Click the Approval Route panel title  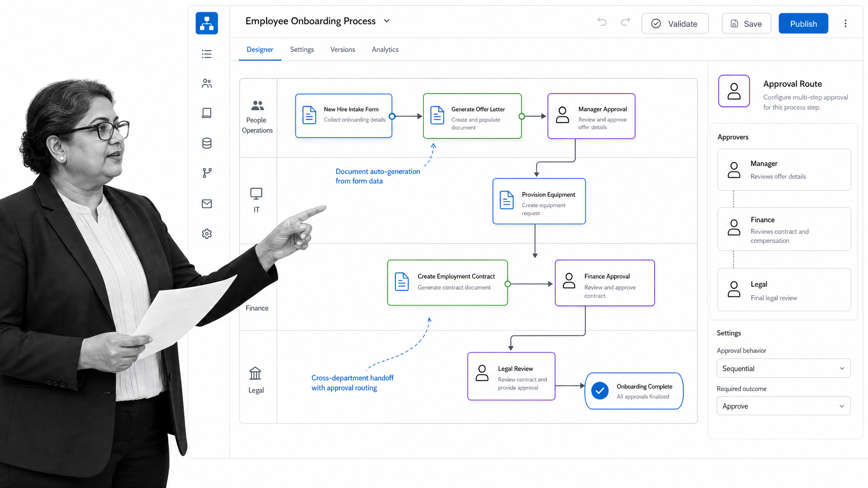pyautogui.click(x=793, y=84)
